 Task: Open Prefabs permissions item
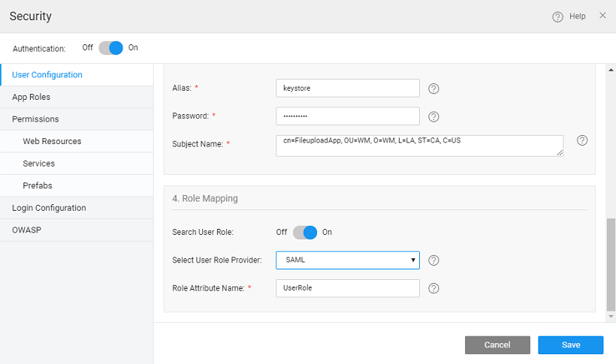[x=38, y=185]
